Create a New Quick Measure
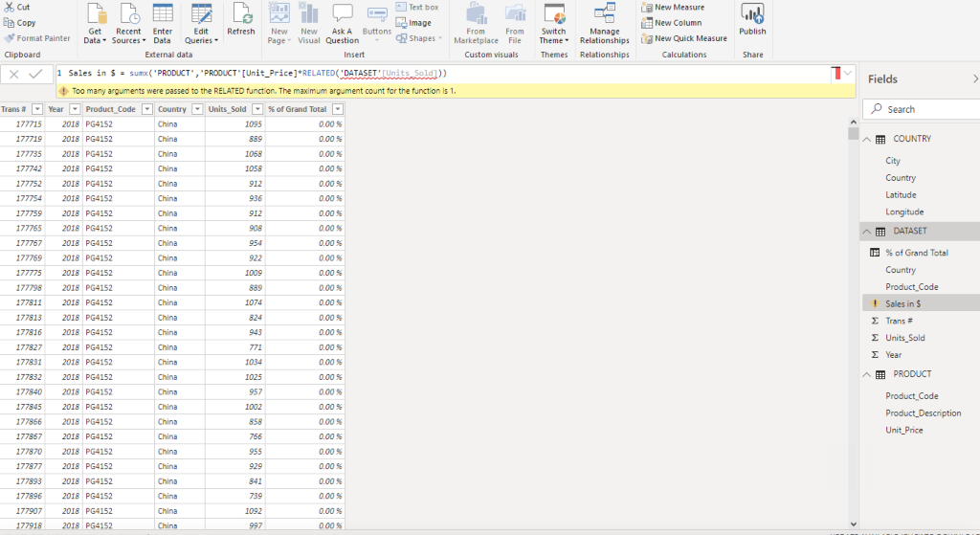 tap(684, 38)
